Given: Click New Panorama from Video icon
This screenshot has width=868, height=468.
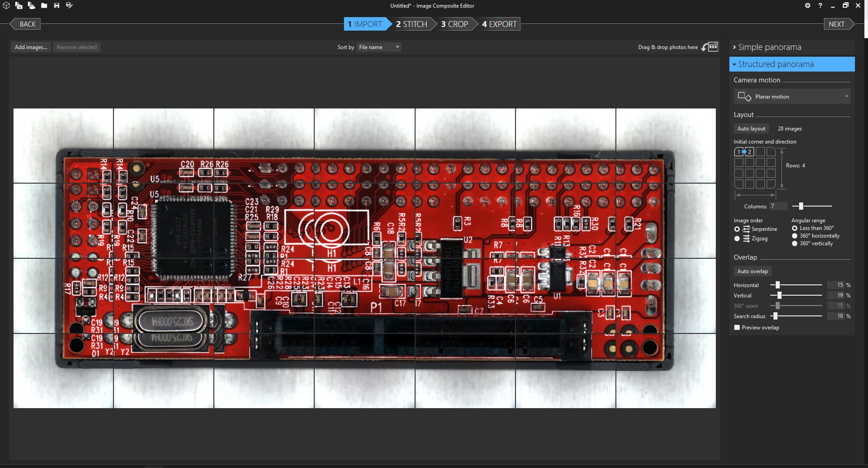Looking at the screenshot, I should 32,5.
